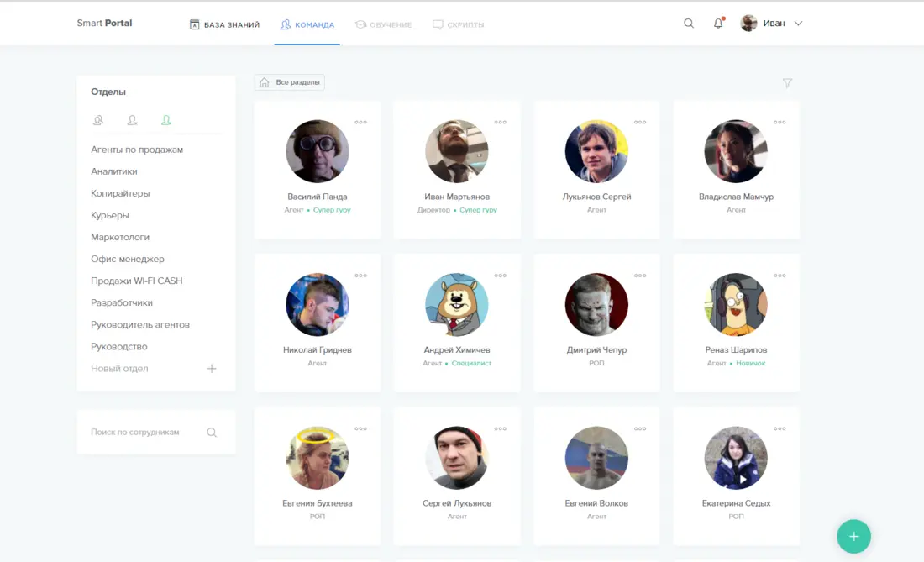Open the Иван user dropdown menu
The image size is (924, 562).
(x=773, y=24)
